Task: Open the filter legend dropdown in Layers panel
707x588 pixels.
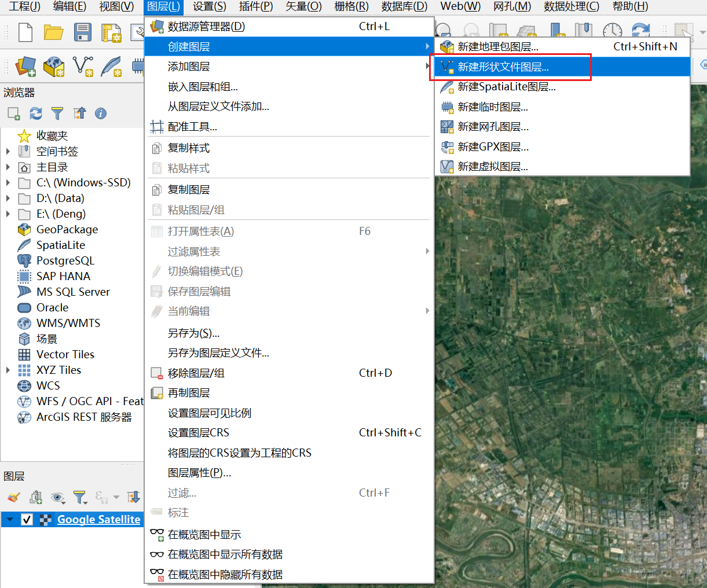Action: [80, 497]
